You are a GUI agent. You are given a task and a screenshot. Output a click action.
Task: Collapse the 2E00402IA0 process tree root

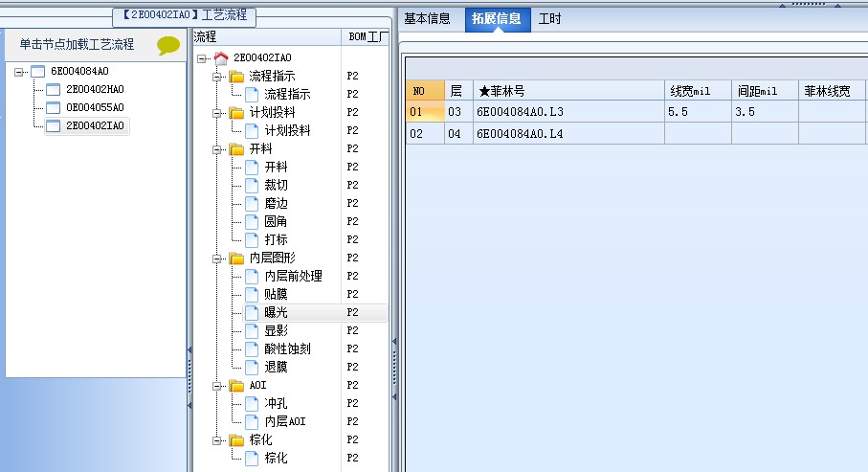point(202,58)
